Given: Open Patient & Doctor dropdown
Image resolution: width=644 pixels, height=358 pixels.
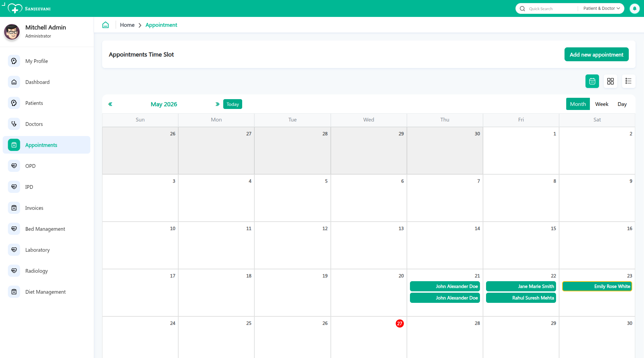Looking at the screenshot, I should coord(601,8).
